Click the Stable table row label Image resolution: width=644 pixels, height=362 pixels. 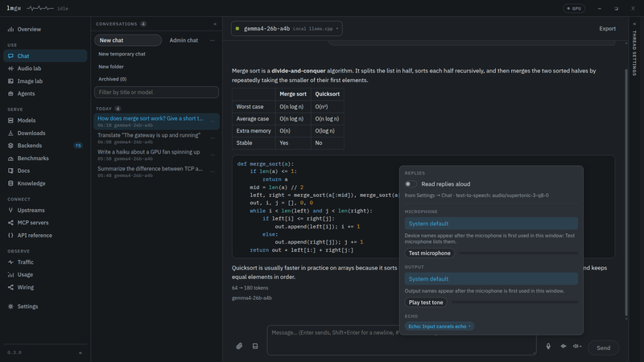[254, 143]
